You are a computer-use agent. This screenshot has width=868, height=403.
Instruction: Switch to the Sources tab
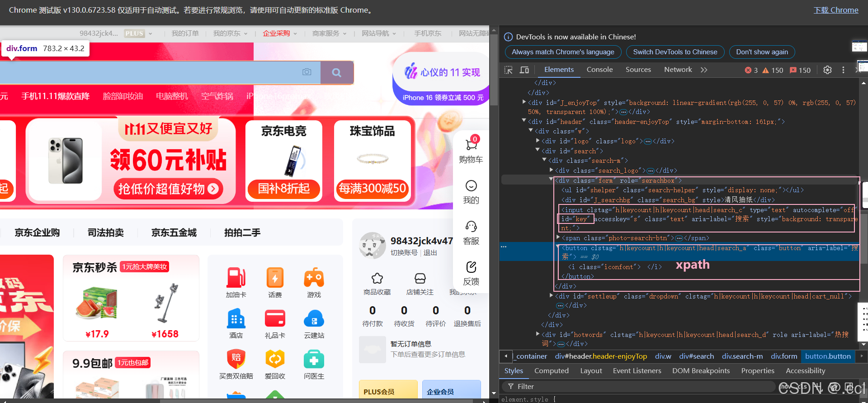coord(638,70)
